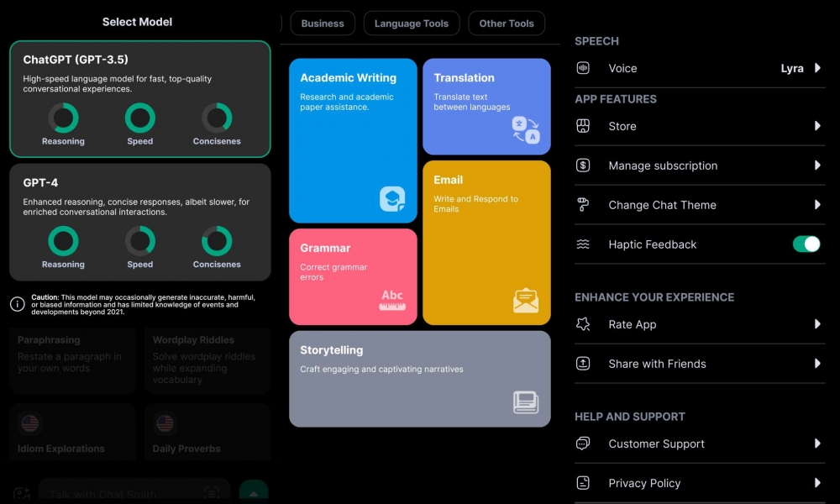Click the Voice waveform icon

click(x=583, y=68)
